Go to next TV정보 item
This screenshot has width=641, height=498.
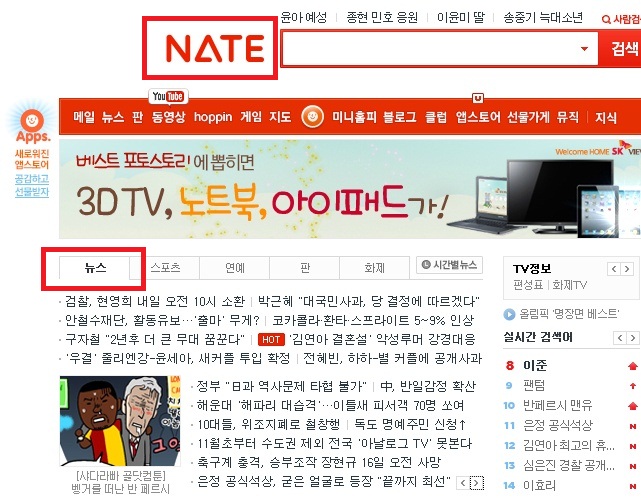click(626, 269)
